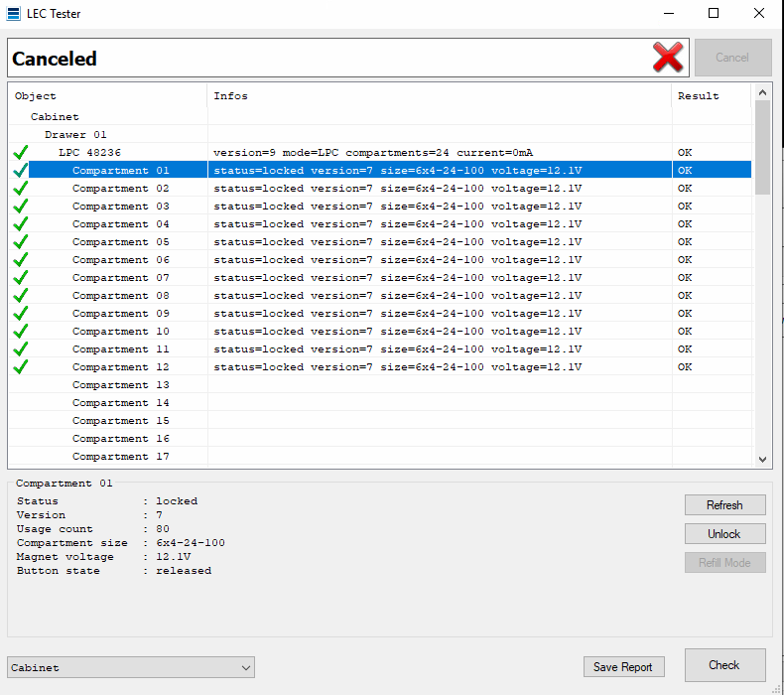Select the LPC 48236 row
784x695 pixels.
coord(380,152)
